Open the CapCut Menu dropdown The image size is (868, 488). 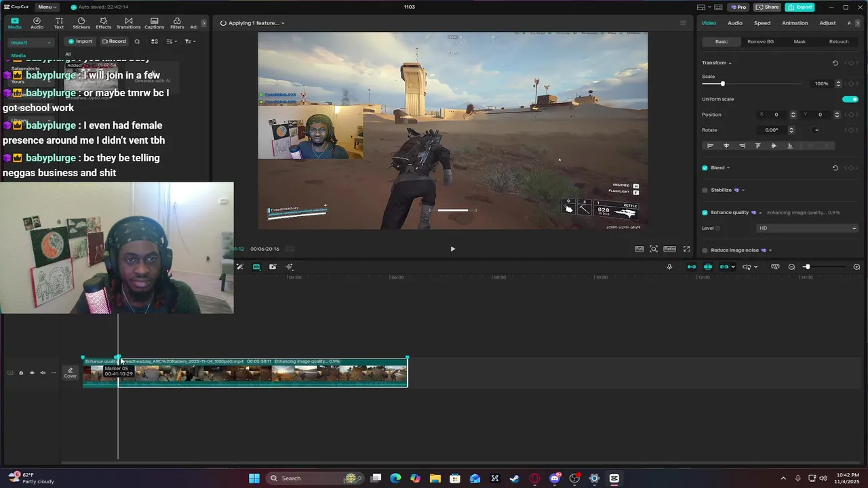point(47,7)
